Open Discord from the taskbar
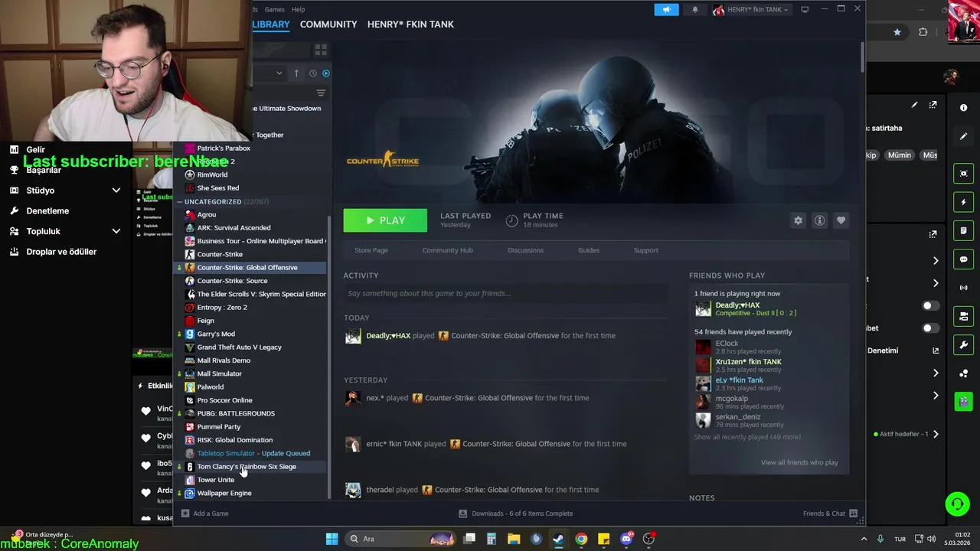 click(626, 539)
